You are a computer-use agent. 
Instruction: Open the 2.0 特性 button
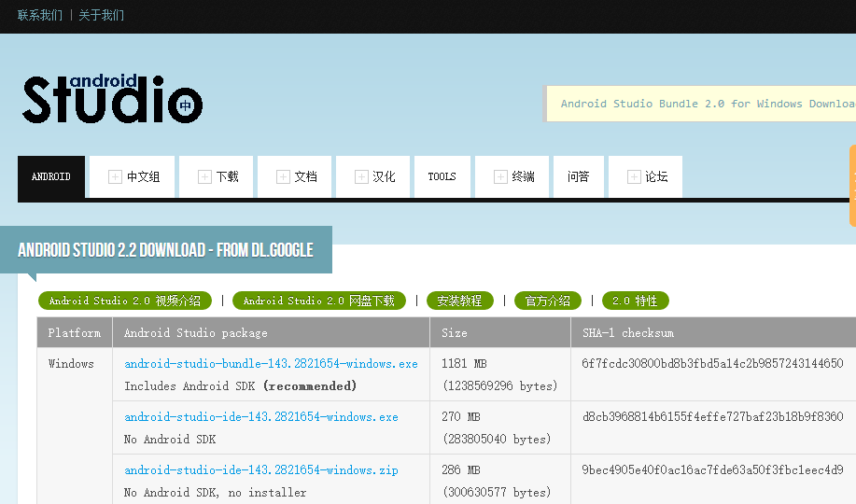pyautogui.click(x=635, y=301)
